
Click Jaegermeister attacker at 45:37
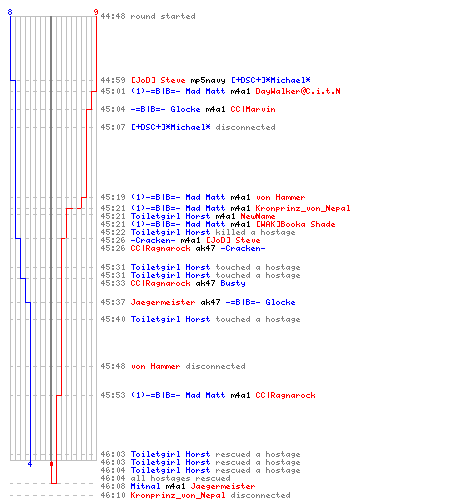click(163, 302)
